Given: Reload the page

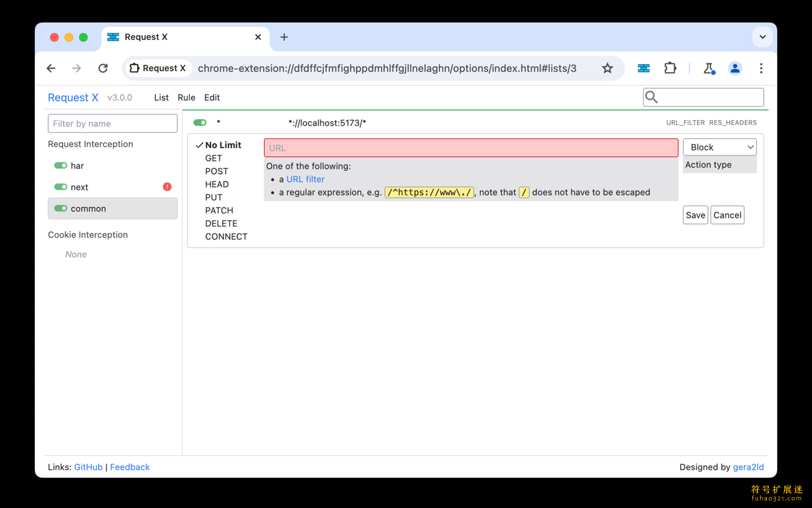Looking at the screenshot, I should 103,68.
